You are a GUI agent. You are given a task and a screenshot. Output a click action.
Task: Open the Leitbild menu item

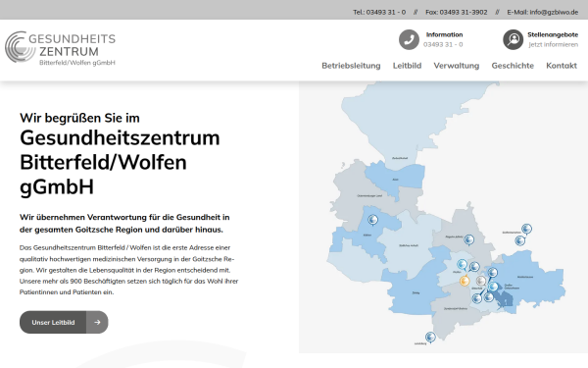point(407,66)
